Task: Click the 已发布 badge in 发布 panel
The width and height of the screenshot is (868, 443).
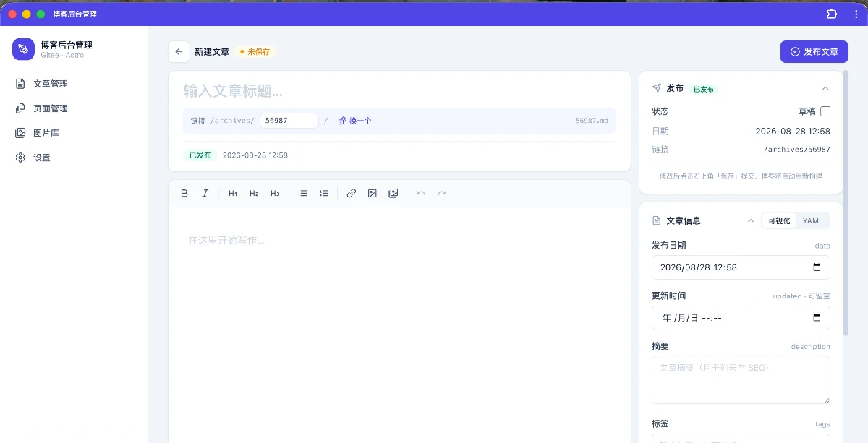Action: pos(704,89)
